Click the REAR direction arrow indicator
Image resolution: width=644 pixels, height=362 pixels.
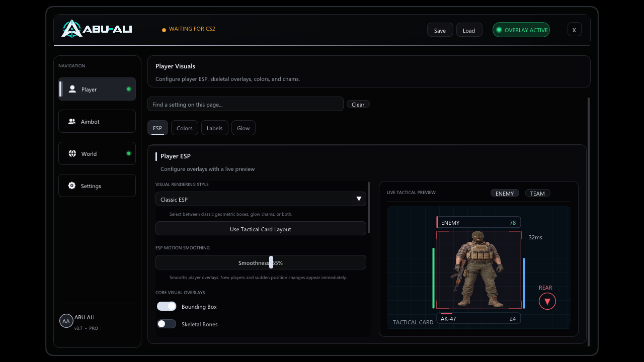point(547,302)
